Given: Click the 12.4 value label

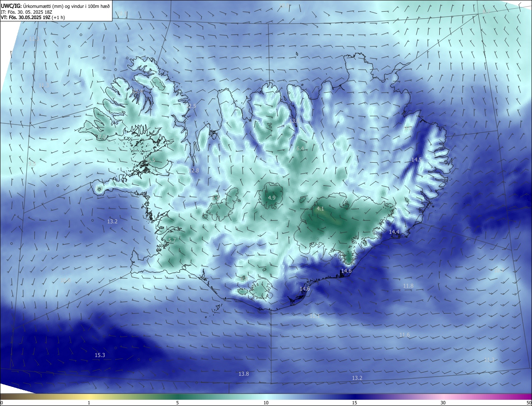Looking at the screenshot, I should pos(138,91).
